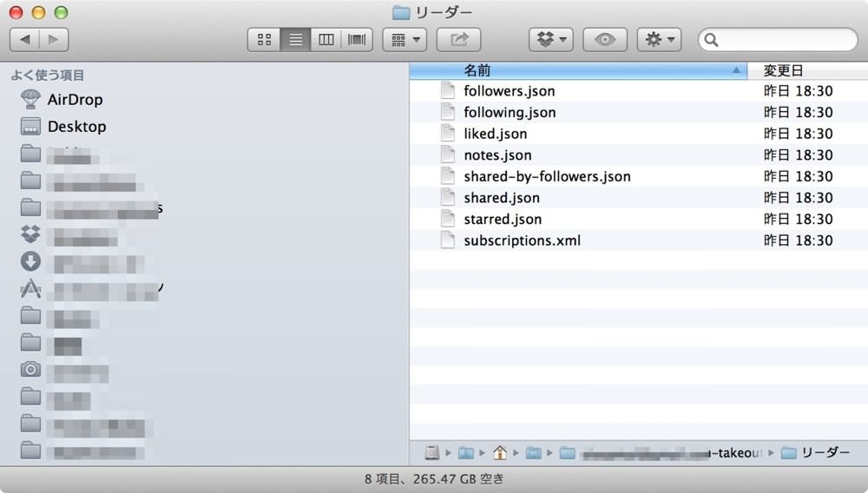Open the item arrangement dropdown

[x=404, y=40]
